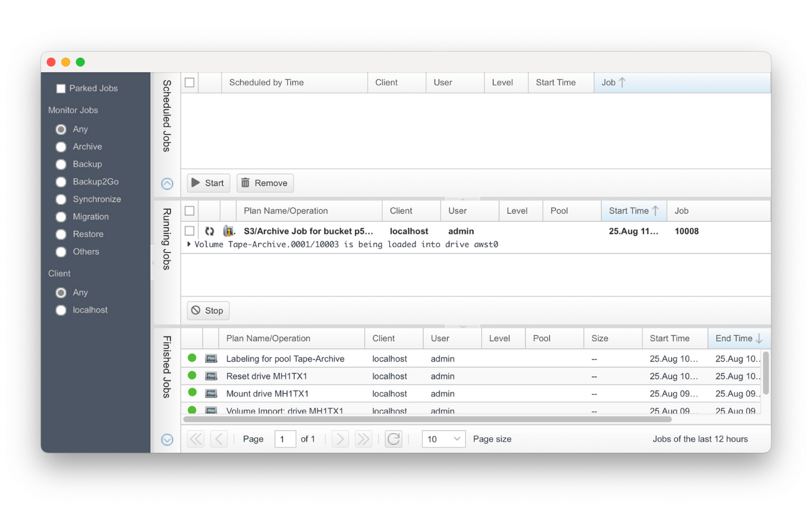Click the previous page arrow icon
The image size is (812, 531).
(x=219, y=439)
